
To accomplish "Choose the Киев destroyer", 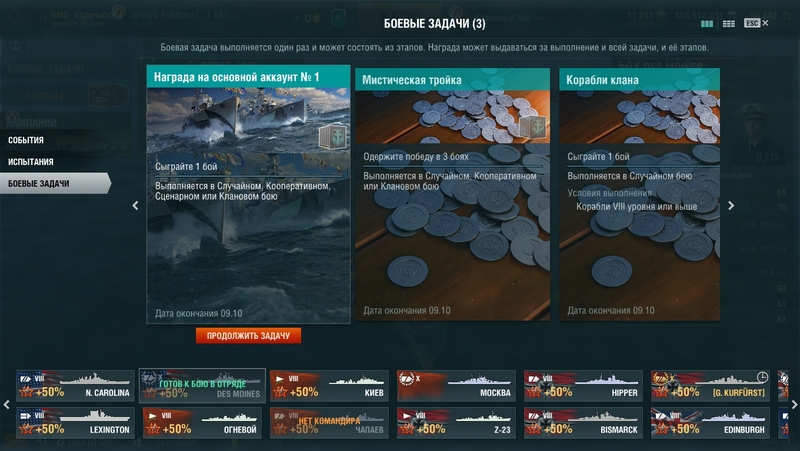I will pyautogui.click(x=329, y=386).
